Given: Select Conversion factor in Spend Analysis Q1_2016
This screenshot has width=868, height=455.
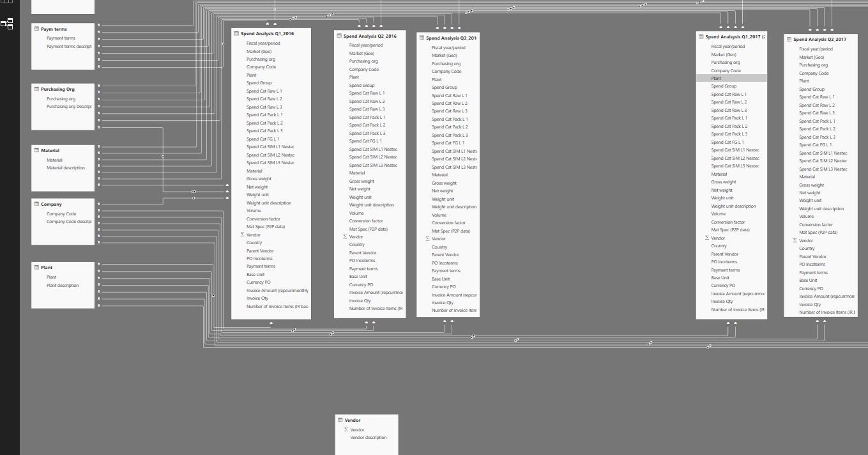Looking at the screenshot, I should pos(263,219).
